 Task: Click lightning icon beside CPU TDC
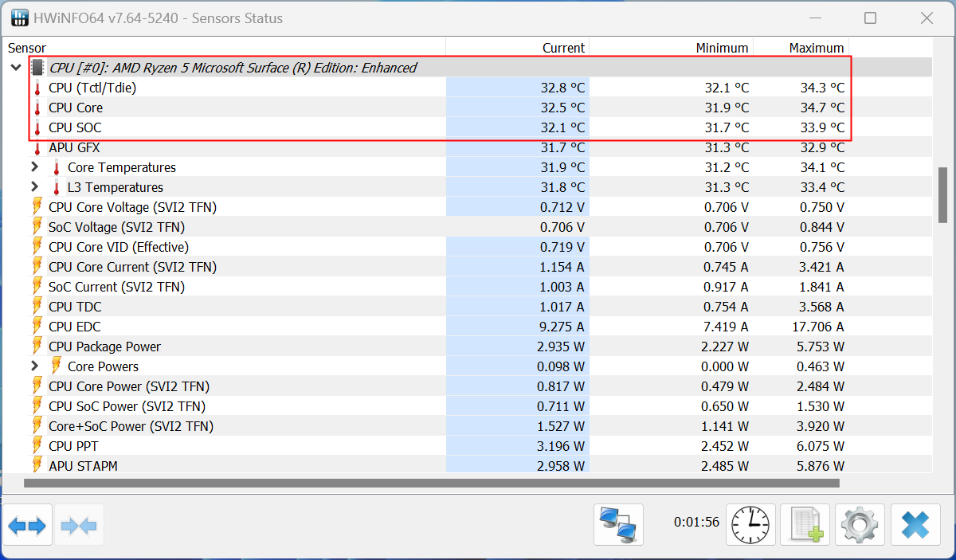tap(37, 307)
